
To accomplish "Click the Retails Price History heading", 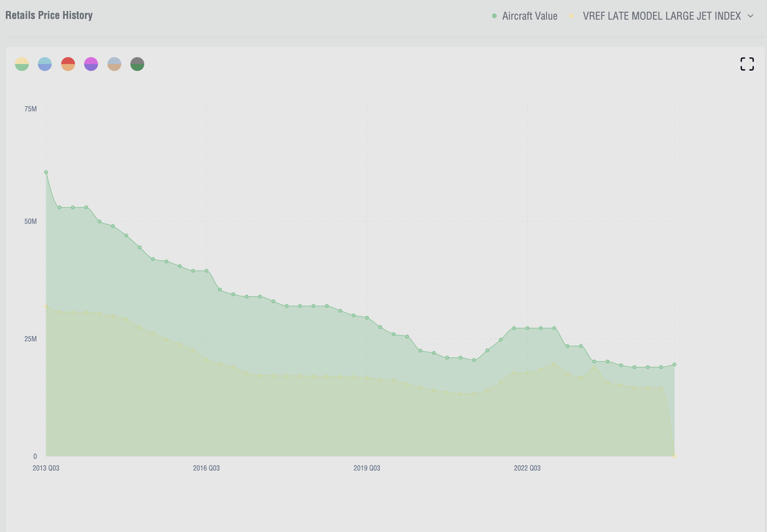I will [x=49, y=15].
